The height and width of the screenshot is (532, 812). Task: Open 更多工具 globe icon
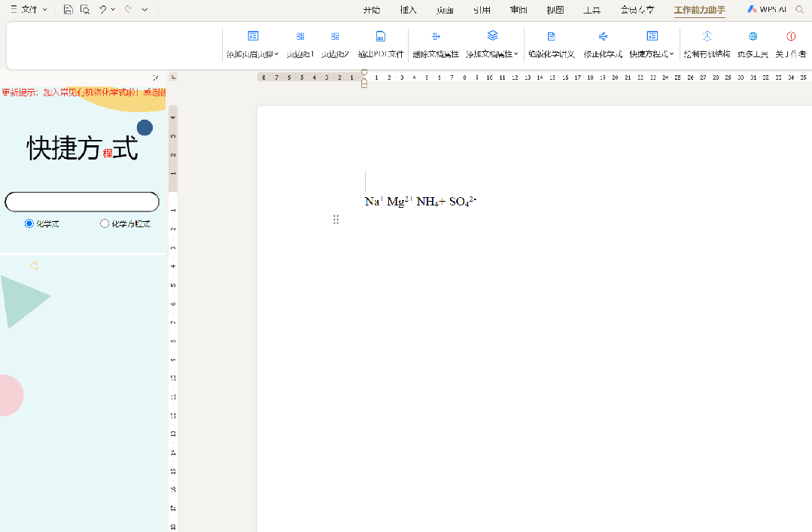tap(753, 37)
